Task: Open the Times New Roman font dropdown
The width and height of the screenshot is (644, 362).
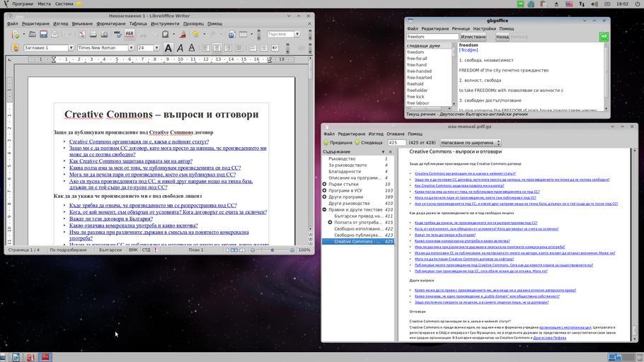Action: [131, 48]
